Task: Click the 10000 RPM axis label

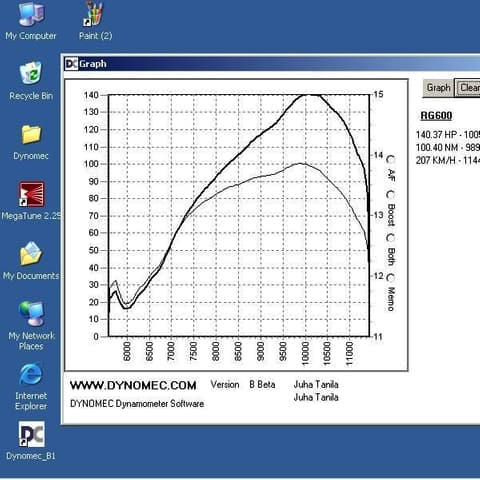Action: coord(305,353)
